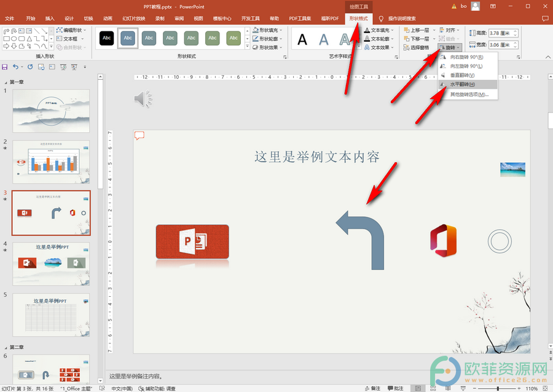Click the 形状轮廓 pen icon
This screenshot has height=392, width=553.
(x=256, y=39)
